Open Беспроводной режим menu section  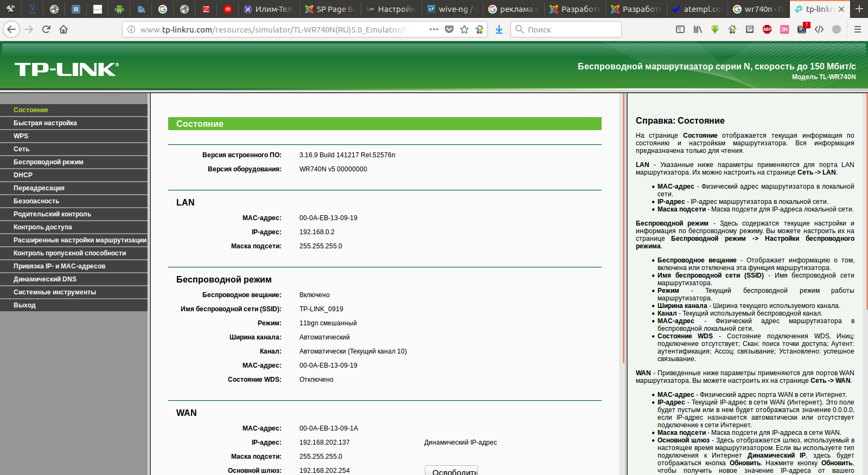pos(74,162)
